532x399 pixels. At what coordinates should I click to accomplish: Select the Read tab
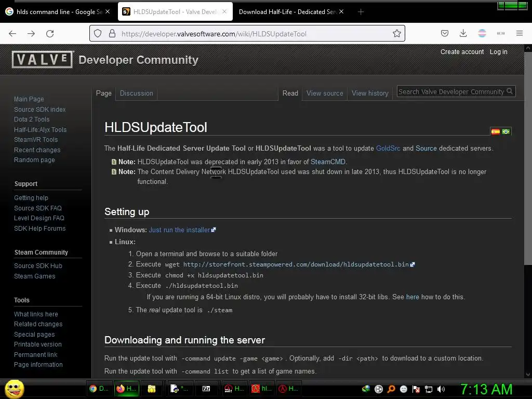coord(290,94)
